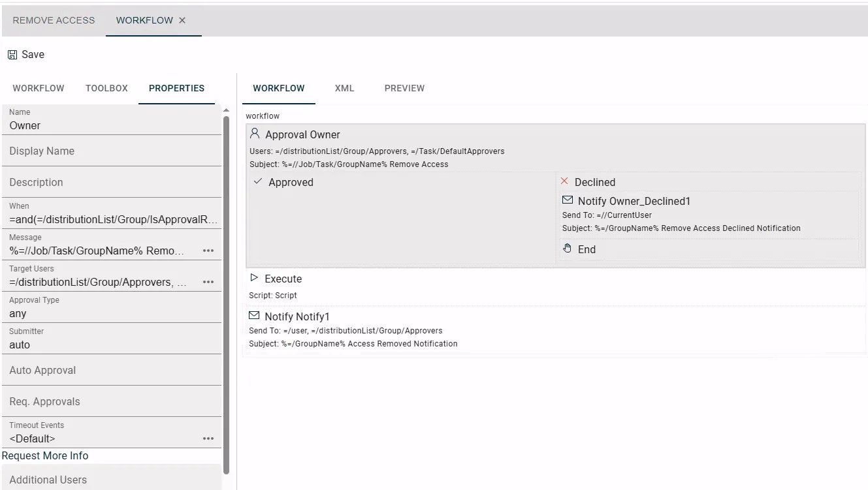Select the Execute activity title

283,279
